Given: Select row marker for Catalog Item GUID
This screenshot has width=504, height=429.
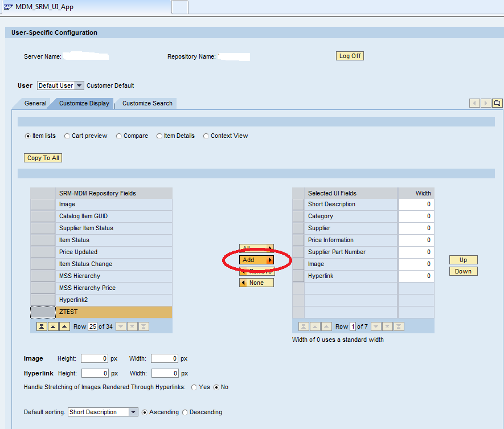Looking at the screenshot, I should click(43, 216).
